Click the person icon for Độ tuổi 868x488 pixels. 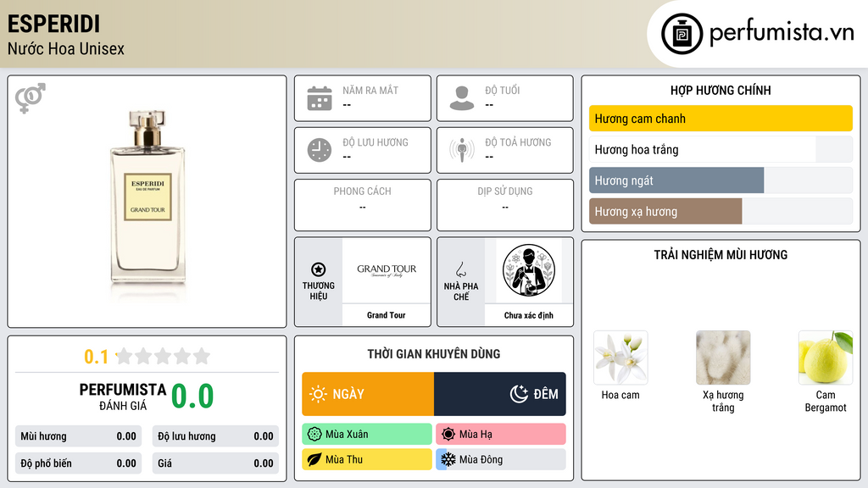tap(462, 98)
